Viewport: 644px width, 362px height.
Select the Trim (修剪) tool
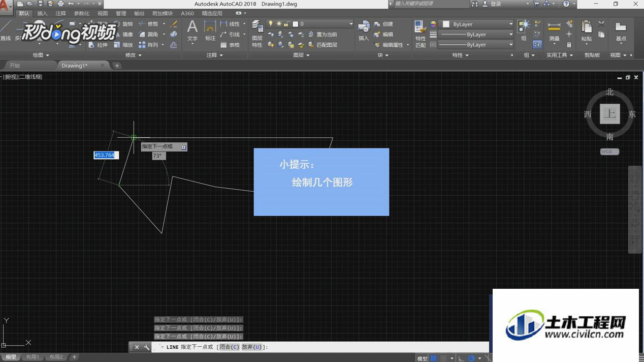tap(148, 24)
